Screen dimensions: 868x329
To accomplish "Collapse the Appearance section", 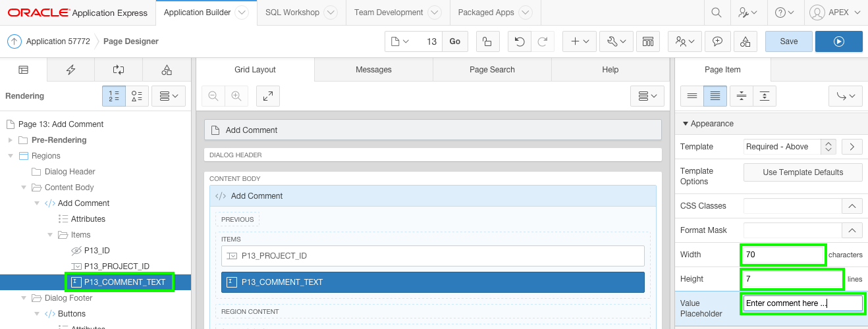I will click(x=685, y=124).
